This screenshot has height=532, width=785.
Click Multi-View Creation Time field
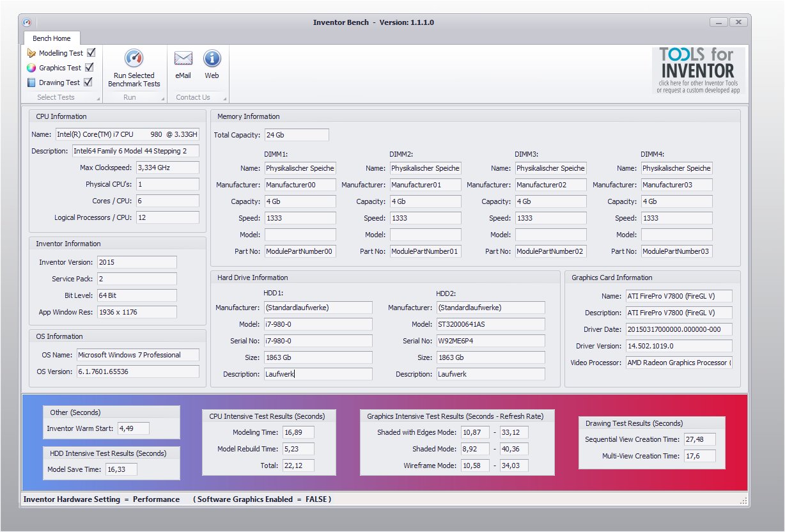699,456
